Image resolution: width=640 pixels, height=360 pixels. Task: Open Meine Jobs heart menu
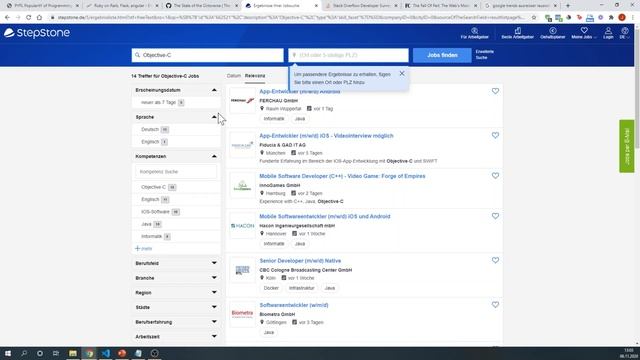[x=584, y=33]
